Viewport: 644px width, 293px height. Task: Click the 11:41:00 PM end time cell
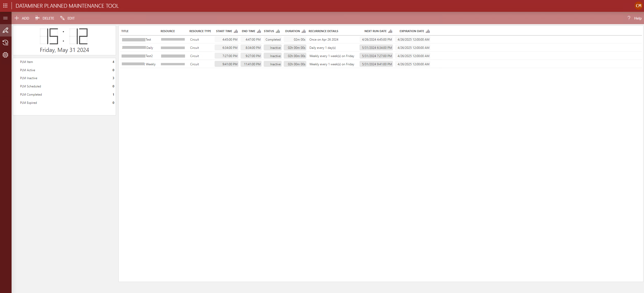pyautogui.click(x=251, y=64)
